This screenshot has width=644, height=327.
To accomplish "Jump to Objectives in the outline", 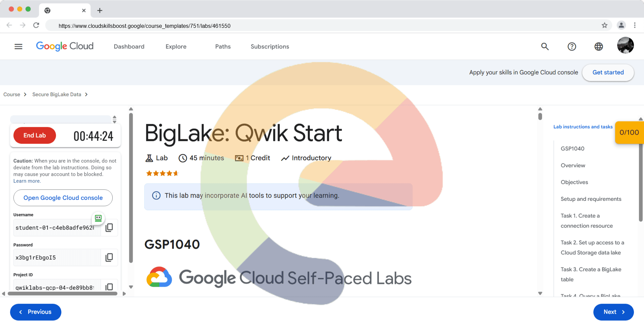I will pos(574,182).
